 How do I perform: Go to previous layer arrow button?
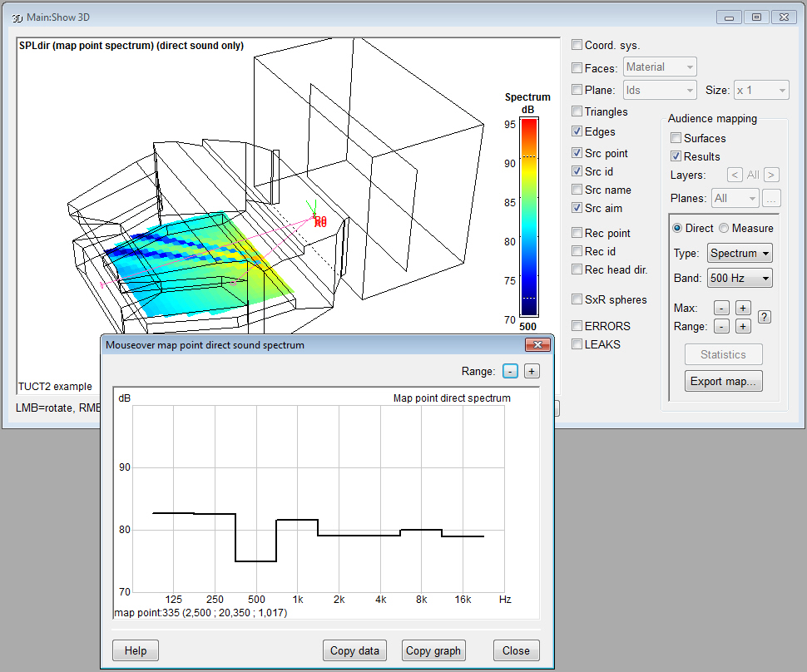[735, 175]
